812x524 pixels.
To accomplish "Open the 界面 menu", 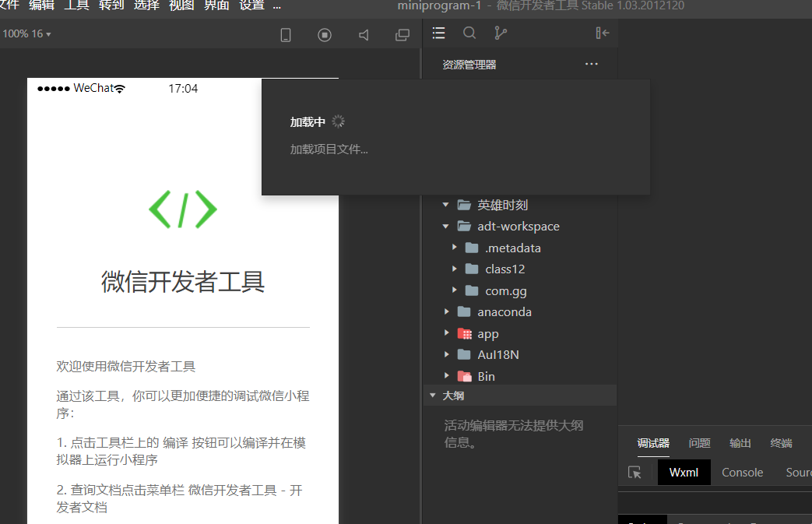I will (216, 5).
